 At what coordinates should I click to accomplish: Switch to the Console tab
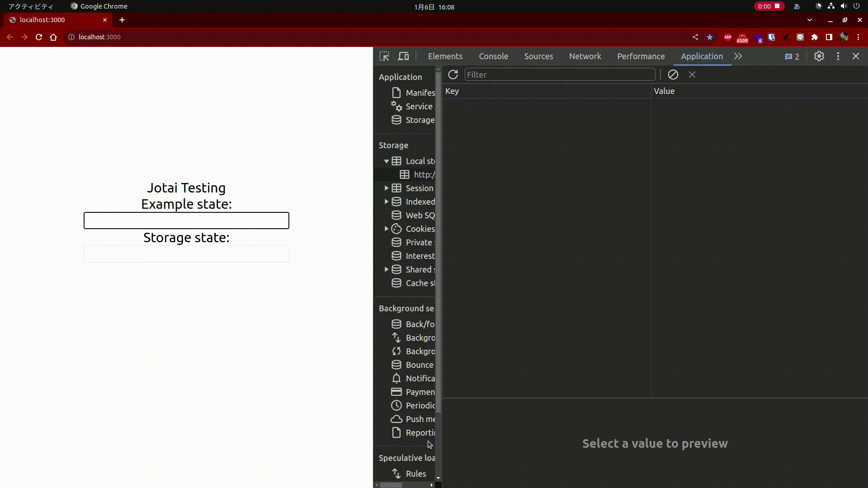tap(493, 56)
